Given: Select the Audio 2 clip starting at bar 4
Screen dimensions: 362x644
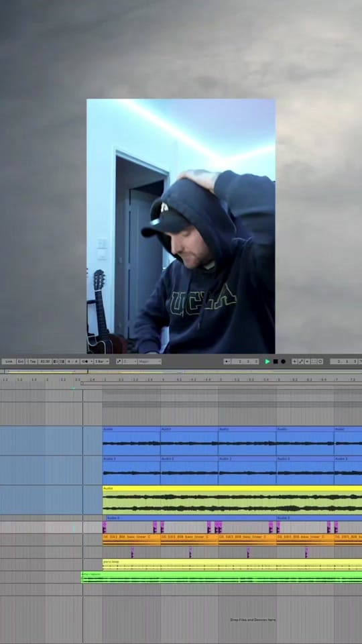Looking at the screenshot, I should point(189,470).
